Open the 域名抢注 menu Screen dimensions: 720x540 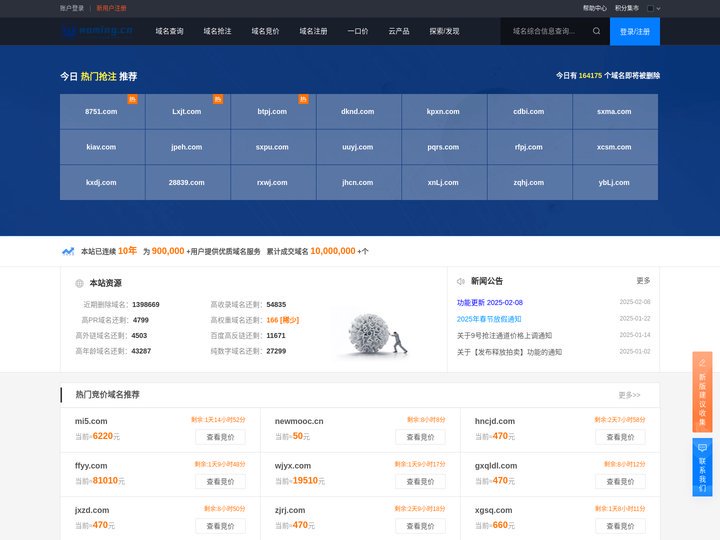click(217, 31)
